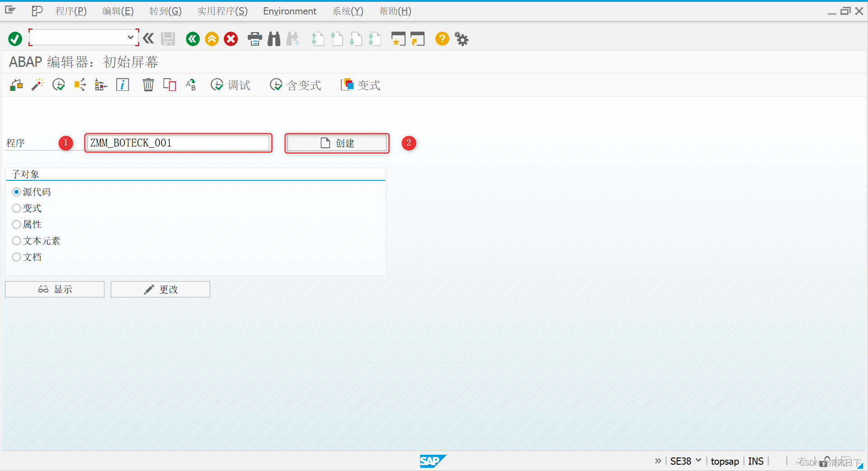Viewport: 868px width, 471px height.
Task: Click the 调试 (debug) execute icon
Action: [x=230, y=85]
